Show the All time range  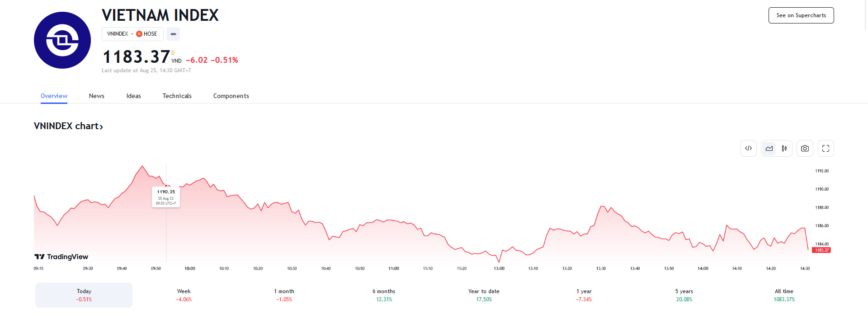(x=784, y=295)
